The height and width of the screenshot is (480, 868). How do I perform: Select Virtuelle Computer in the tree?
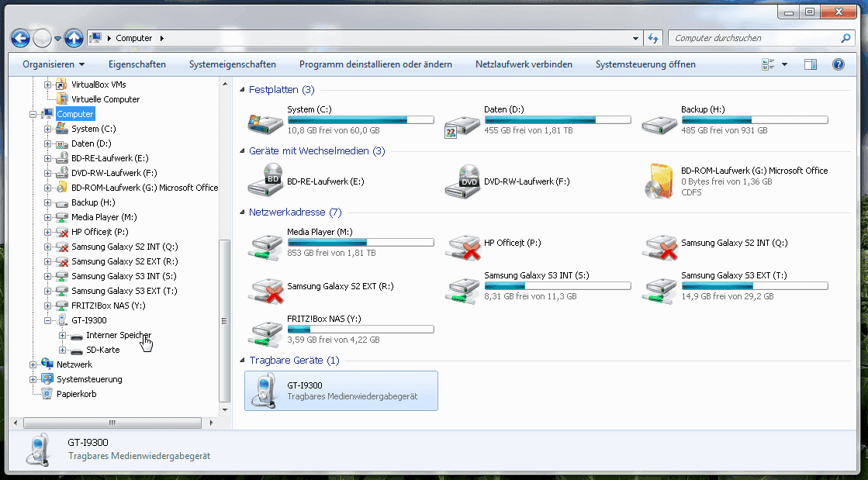click(x=105, y=100)
